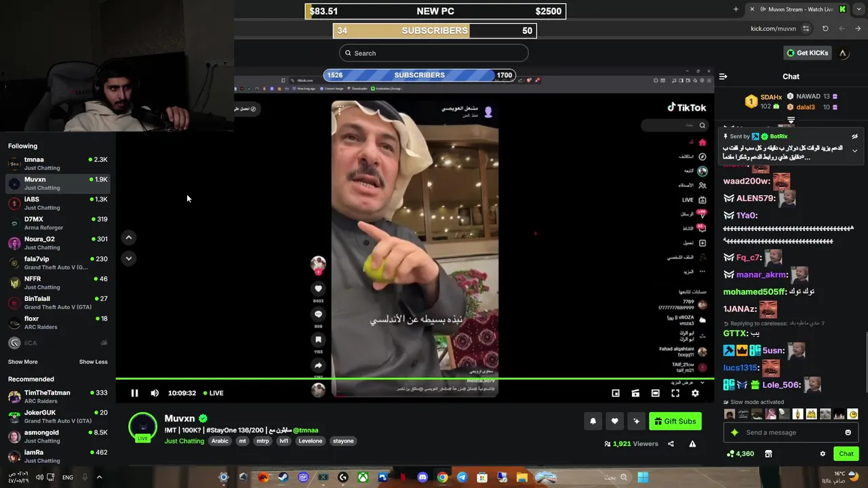Expand the pinned BotRix message

point(854,150)
